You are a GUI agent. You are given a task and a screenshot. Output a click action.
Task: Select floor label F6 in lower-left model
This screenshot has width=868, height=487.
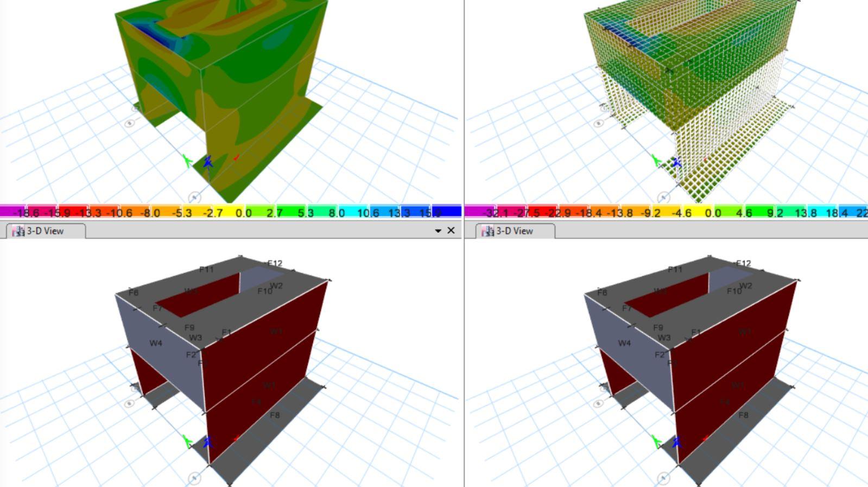point(134,293)
